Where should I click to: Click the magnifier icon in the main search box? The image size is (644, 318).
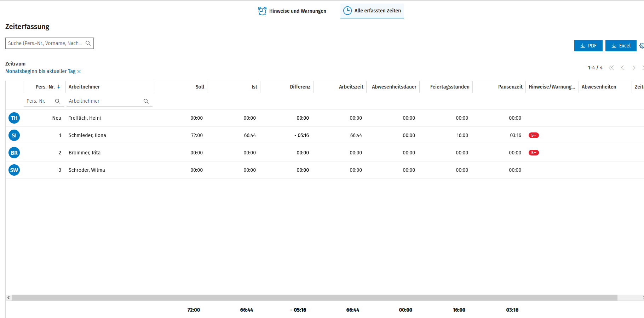(88, 43)
